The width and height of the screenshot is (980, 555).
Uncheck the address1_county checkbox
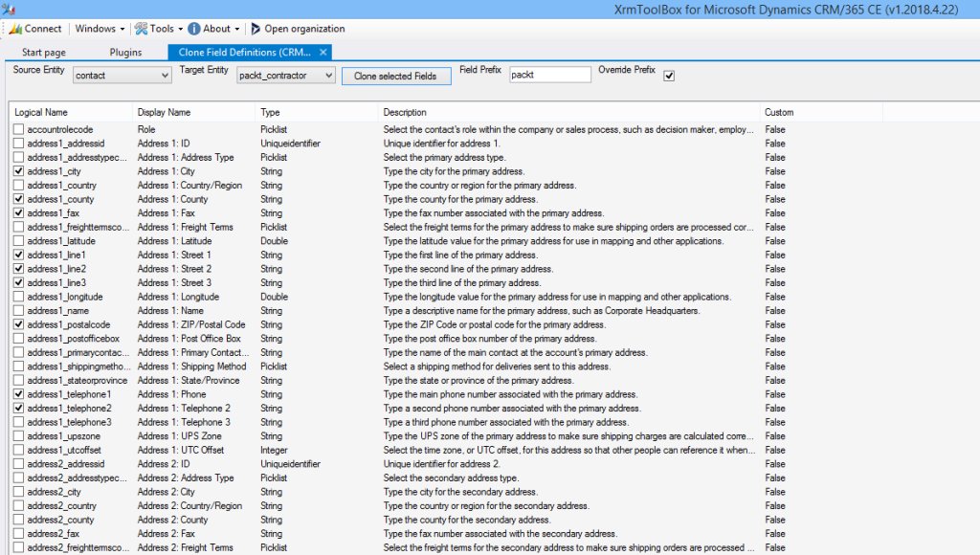tap(18, 199)
